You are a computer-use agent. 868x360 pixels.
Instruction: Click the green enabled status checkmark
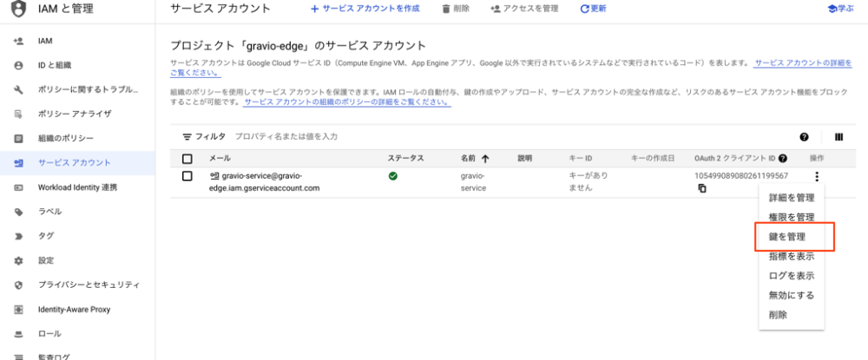(392, 176)
